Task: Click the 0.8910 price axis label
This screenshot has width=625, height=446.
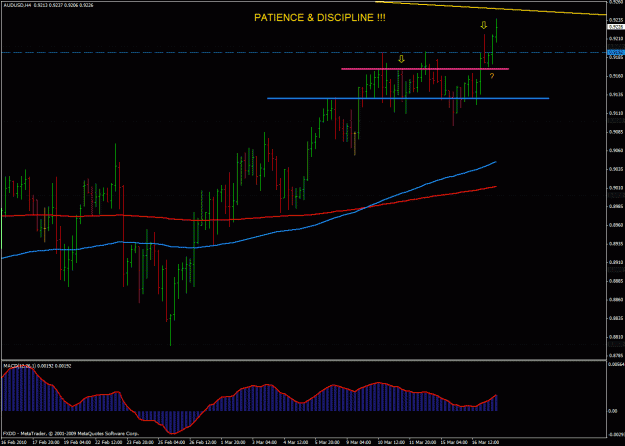Action: (x=616, y=262)
